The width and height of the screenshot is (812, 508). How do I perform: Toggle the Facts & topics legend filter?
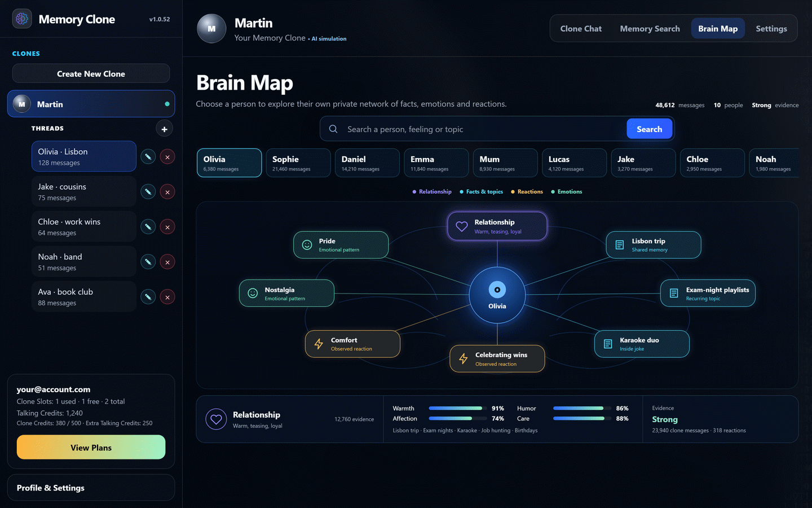(481, 192)
